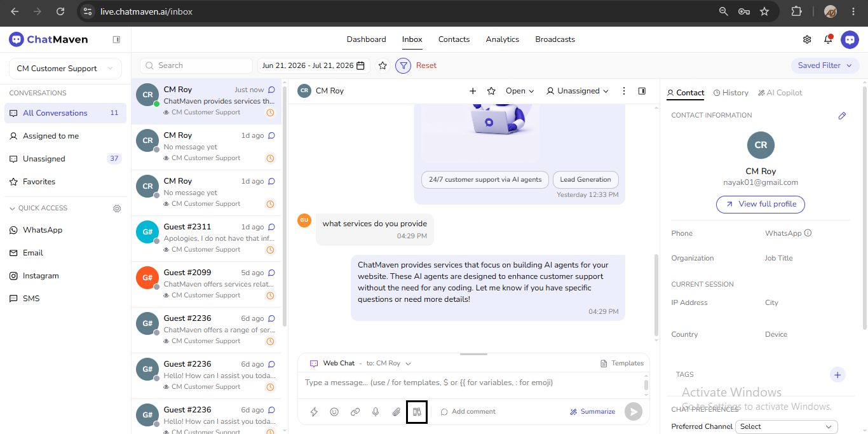Click the plus icon in chat header
Screen dimensions: 868x434
473,91
